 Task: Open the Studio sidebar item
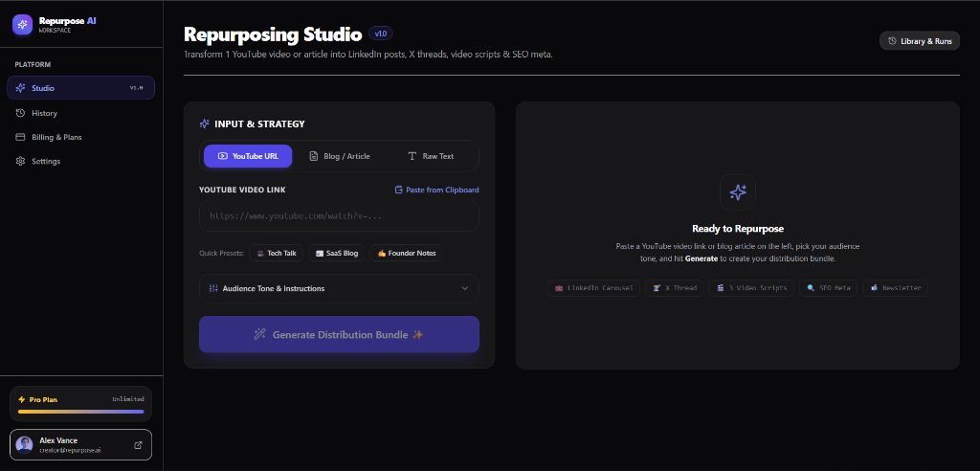[80, 88]
